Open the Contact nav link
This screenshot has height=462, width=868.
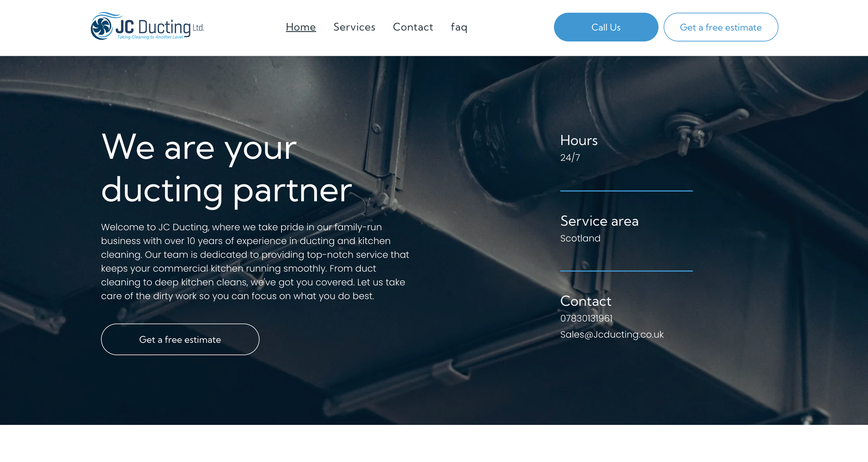point(413,27)
